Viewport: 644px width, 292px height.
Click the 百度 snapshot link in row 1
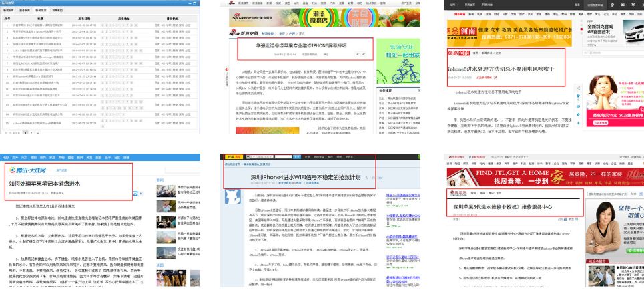coord(157,25)
